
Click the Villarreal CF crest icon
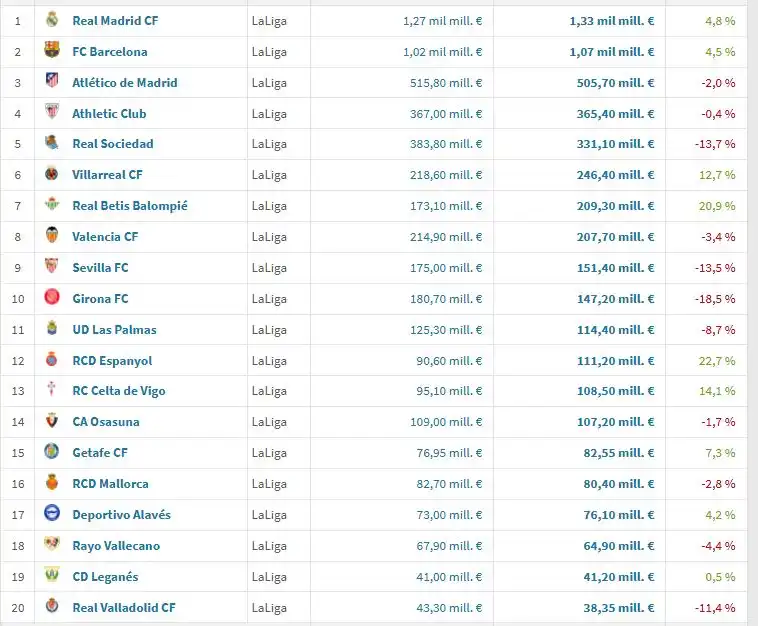click(52, 174)
